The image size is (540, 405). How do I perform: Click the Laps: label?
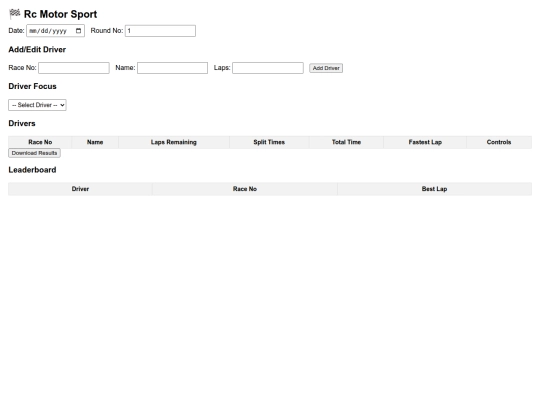[x=222, y=68]
